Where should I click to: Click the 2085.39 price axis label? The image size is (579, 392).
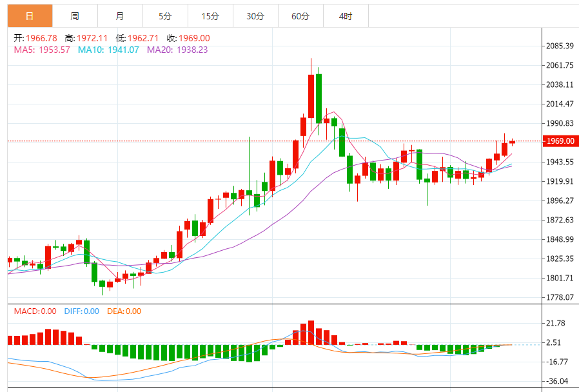click(x=560, y=46)
